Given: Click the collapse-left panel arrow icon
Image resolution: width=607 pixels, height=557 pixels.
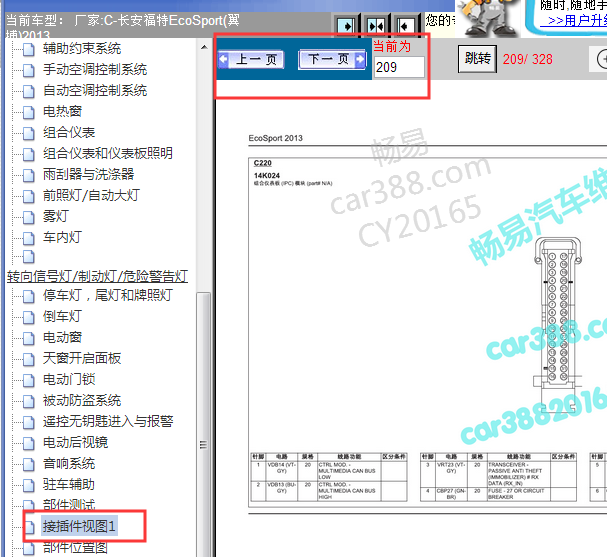Looking at the screenshot, I should pos(405,26).
